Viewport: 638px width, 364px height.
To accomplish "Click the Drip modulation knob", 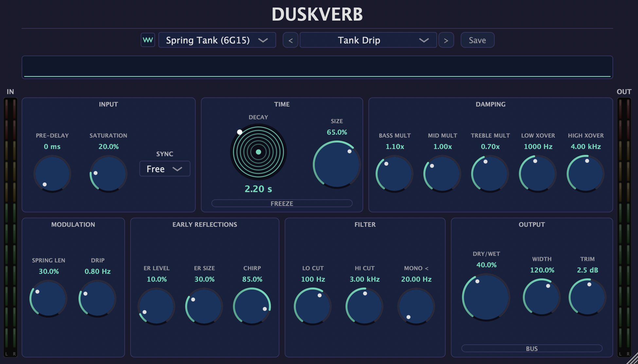I will [97, 299].
